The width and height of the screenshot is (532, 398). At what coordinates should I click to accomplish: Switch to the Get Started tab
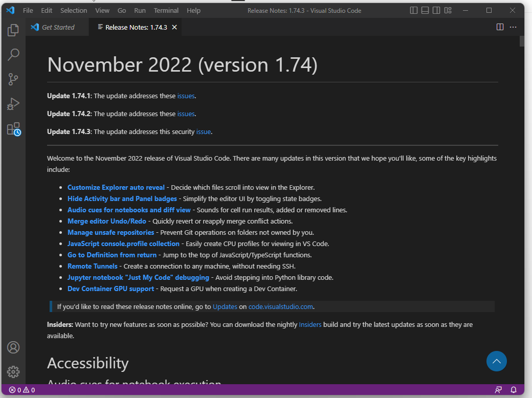pyautogui.click(x=57, y=27)
